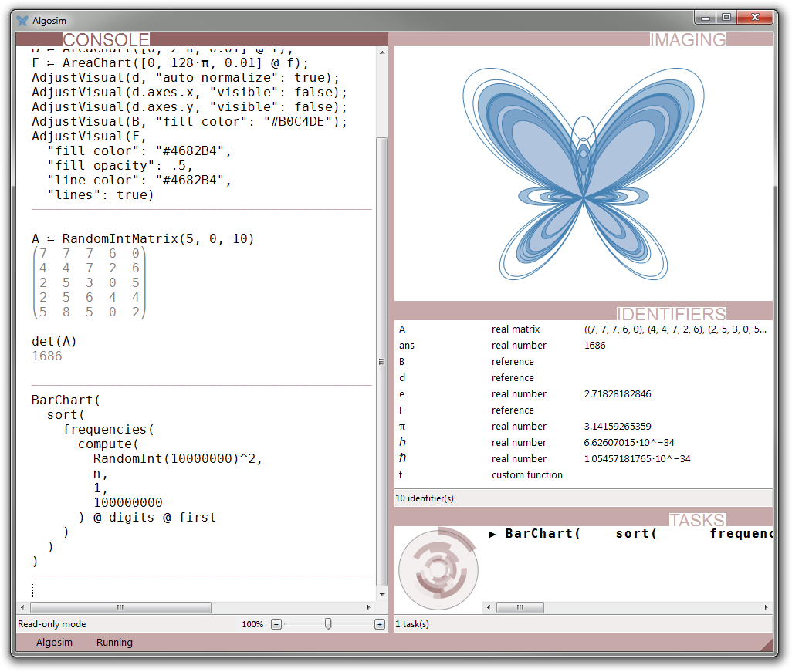Click the zoom slider handle
The image size is (792, 672).
[x=328, y=624]
